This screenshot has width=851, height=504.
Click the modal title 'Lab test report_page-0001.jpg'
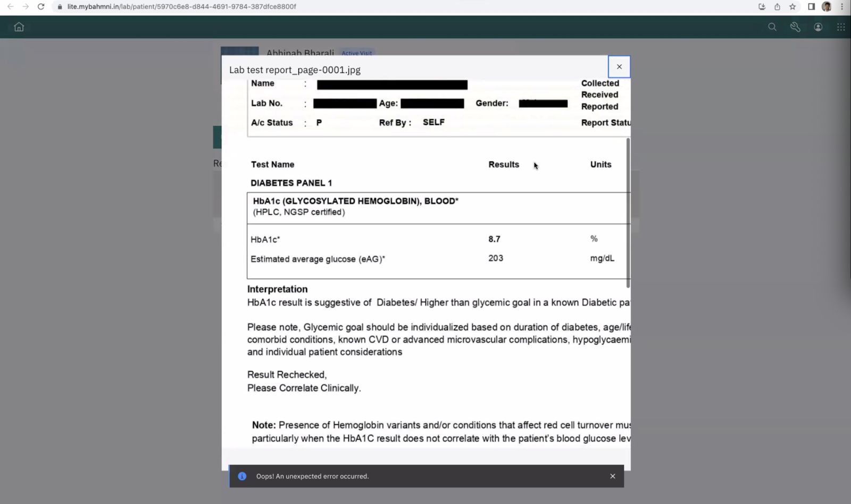click(295, 70)
